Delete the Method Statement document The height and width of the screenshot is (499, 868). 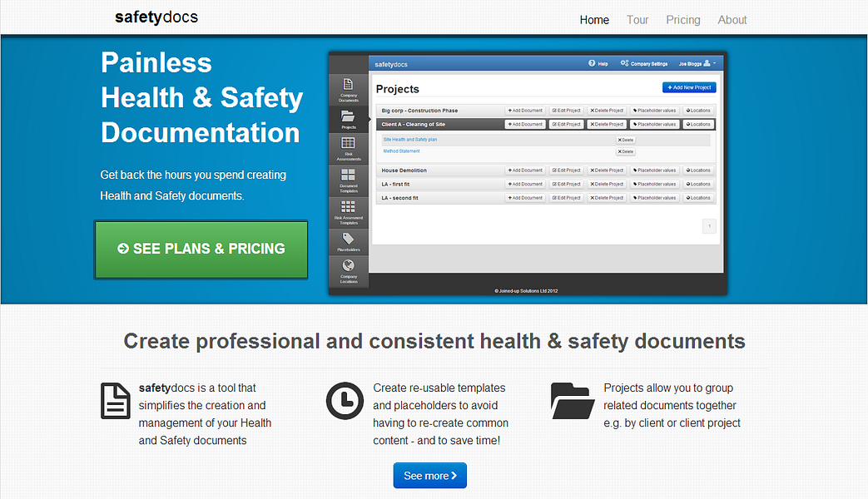pos(626,151)
